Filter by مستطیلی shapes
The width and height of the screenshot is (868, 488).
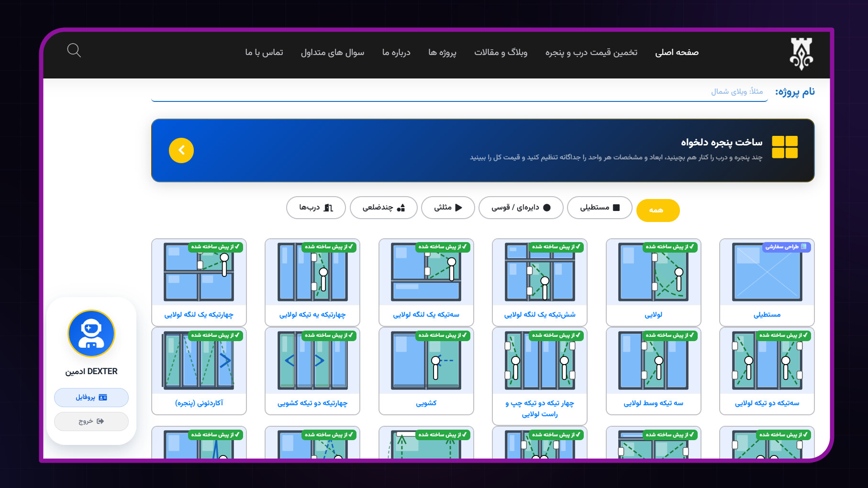[600, 208]
